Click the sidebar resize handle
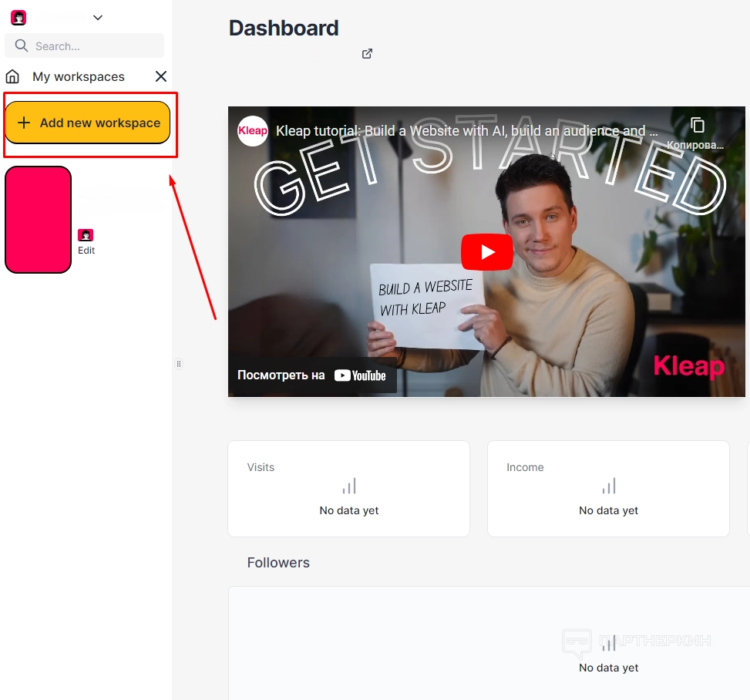750x700 pixels. [x=179, y=364]
